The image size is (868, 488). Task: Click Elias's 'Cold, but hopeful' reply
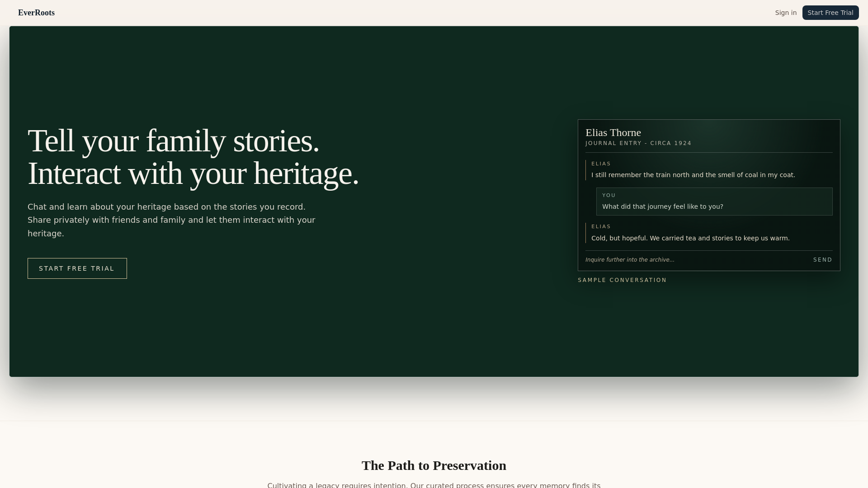click(x=690, y=238)
